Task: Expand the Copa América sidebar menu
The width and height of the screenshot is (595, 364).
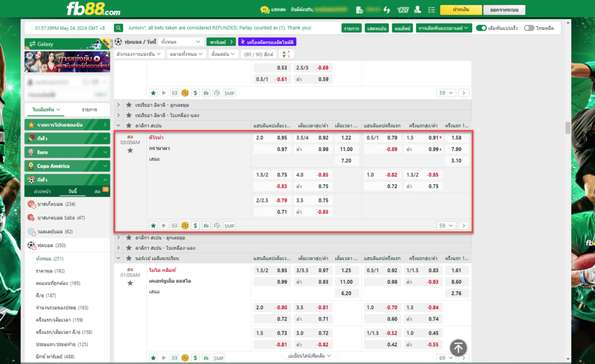Action: [67, 166]
